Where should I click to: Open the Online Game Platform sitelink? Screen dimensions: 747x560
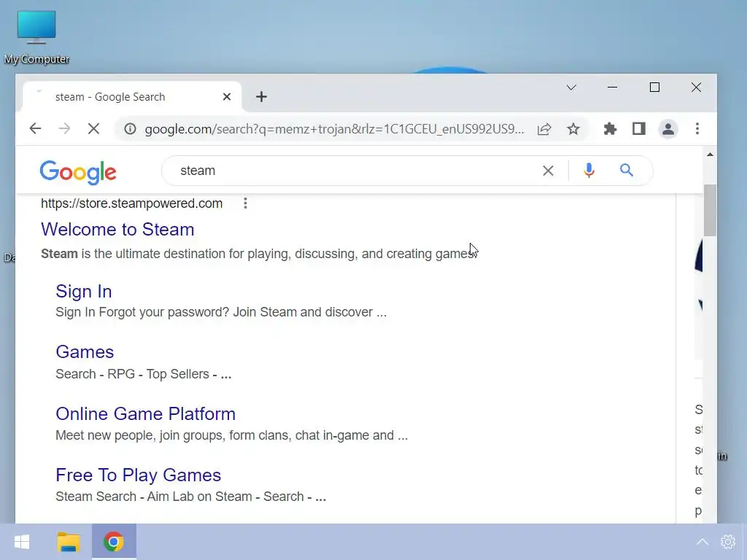pos(145,414)
